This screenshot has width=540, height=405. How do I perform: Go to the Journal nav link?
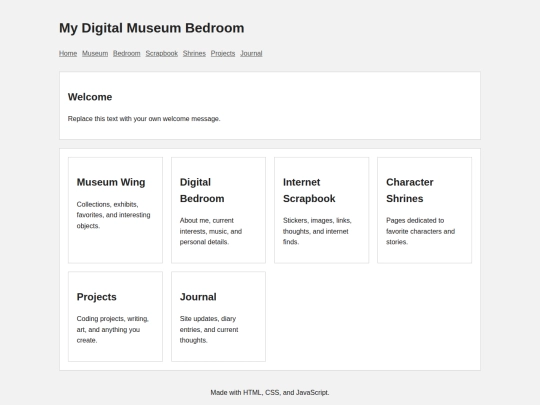pyautogui.click(x=251, y=53)
